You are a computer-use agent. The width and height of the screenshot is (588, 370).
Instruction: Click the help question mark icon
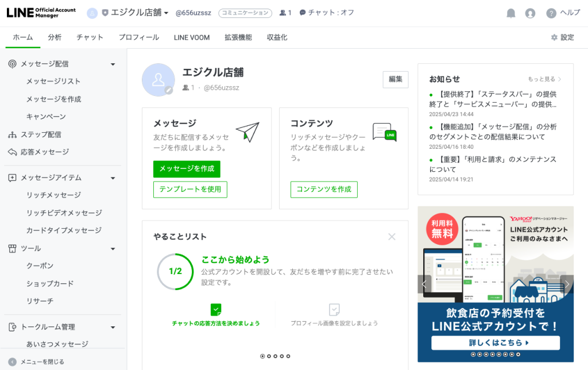[551, 14]
